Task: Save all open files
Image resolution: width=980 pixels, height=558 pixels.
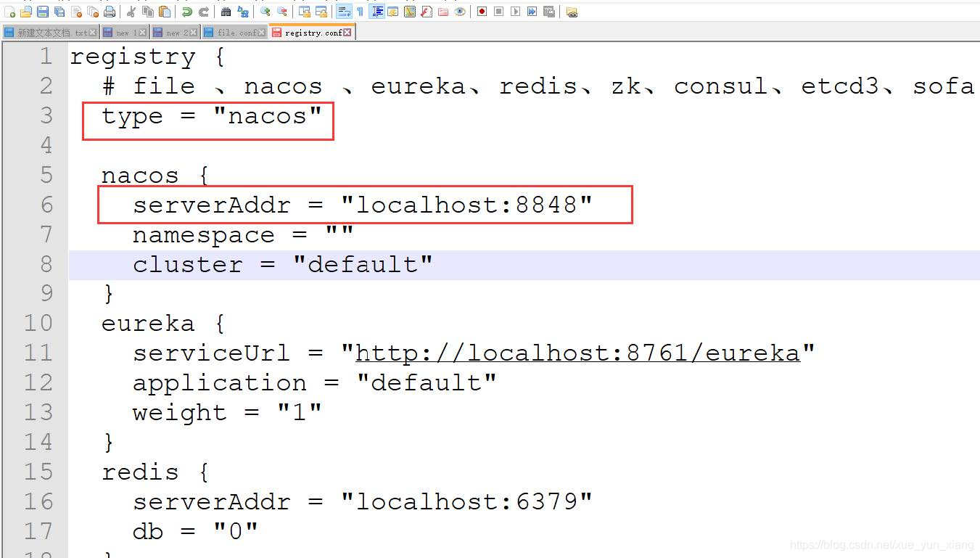Action: tap(59, 12)
